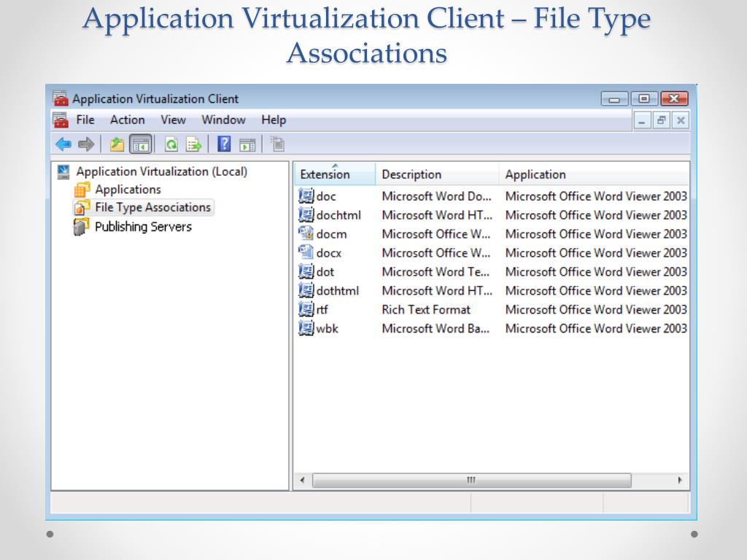Click the "Rich Text Format" description cell
This screenshot has width=747, height=560.
click(x=426, y=309)
